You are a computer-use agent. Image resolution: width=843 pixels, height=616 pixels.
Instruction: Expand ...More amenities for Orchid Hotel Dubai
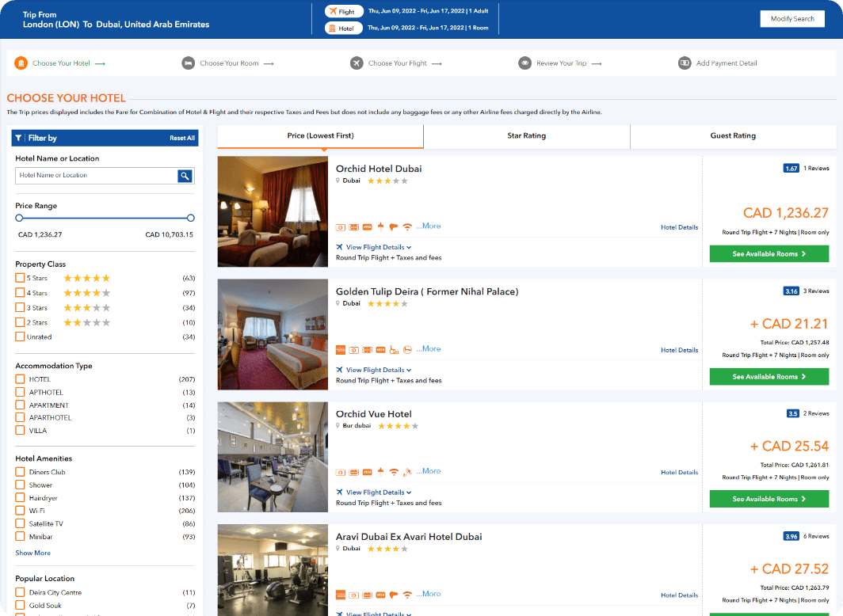pos(429,226)
